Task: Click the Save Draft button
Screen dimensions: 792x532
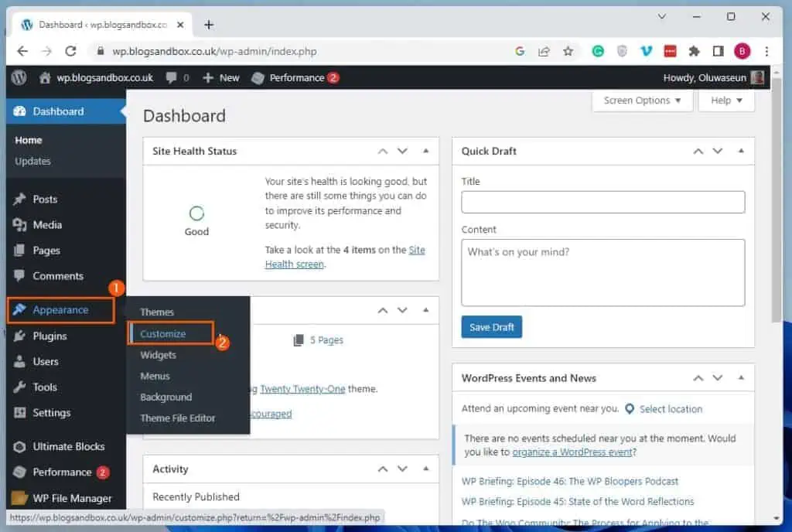Action: click(x=491, y=327)
